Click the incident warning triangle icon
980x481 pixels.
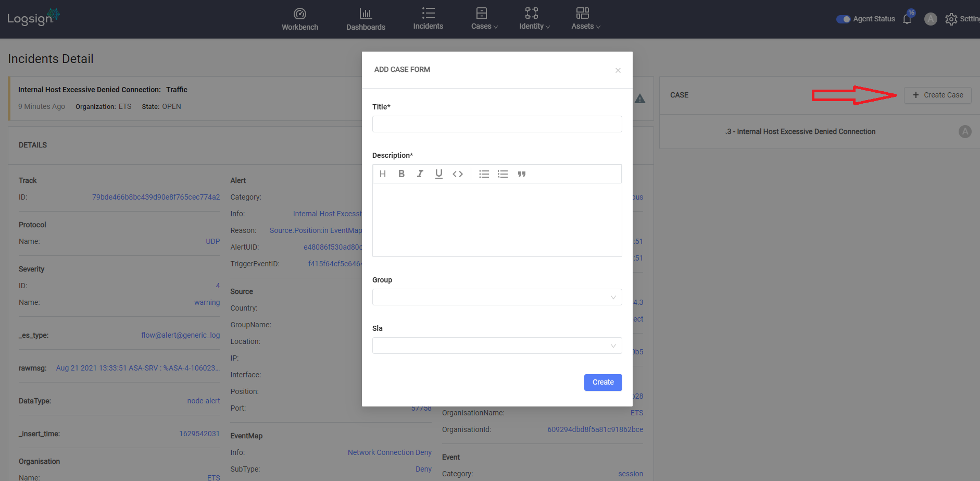tap(640, 98)
